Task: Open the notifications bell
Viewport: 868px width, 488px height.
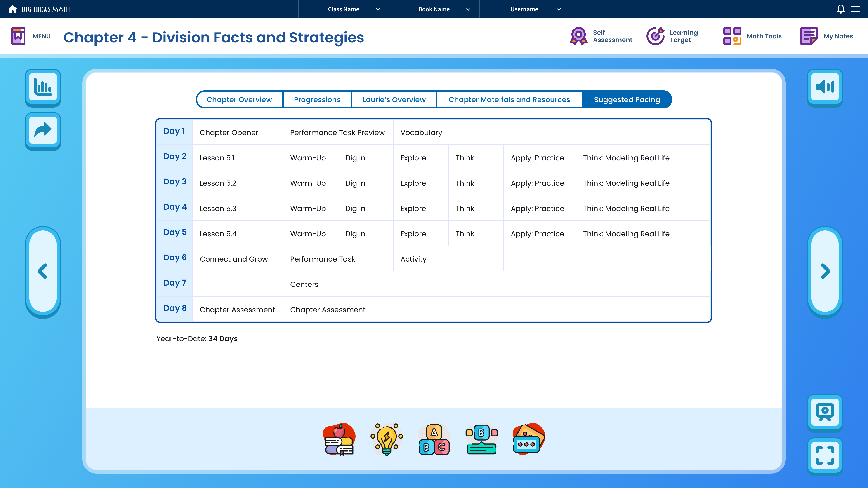Action: (x=841, y=9)
